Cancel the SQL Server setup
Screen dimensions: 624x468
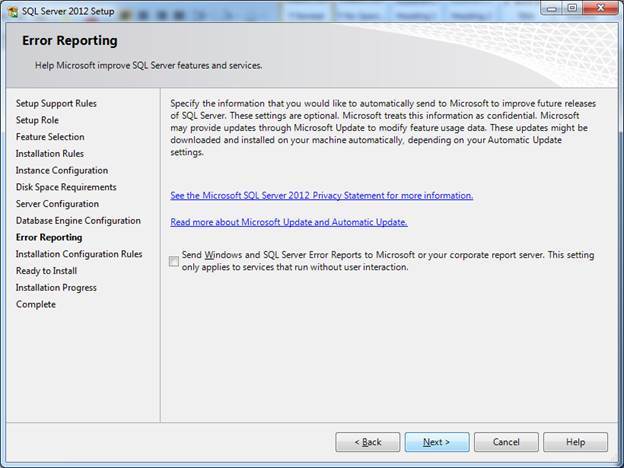coord(506,442)
